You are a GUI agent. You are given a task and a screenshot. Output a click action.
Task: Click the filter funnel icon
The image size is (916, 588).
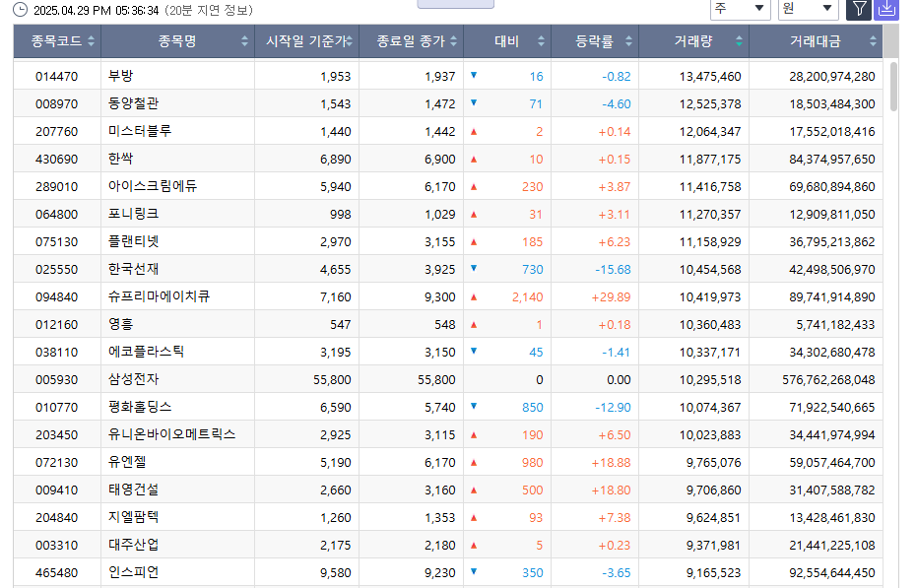tap(858, 9)
